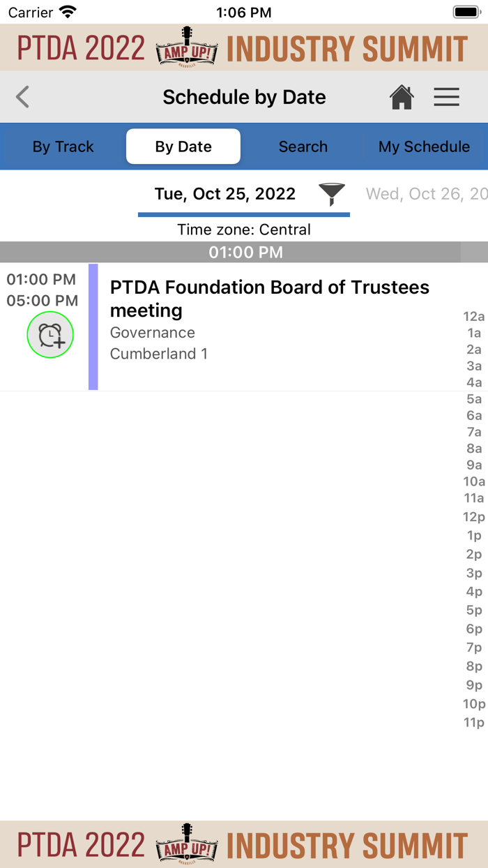
Task: Jump to 5p using the time index
Action: [x=473, y=610]
